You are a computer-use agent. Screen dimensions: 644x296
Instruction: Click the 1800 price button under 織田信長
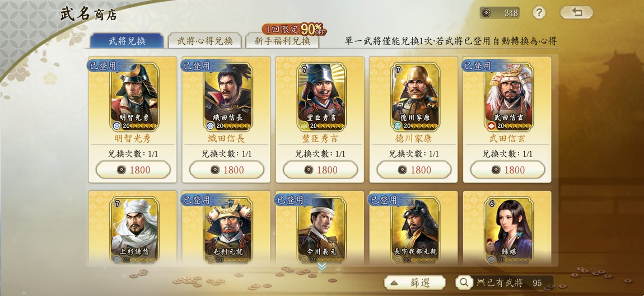pyautogui.click(x=227, y=170)
